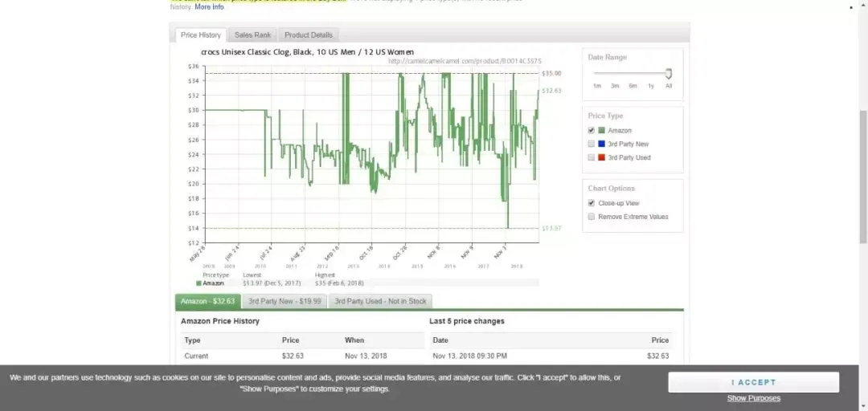Switch to the Sales Rank tab
This screenshot has height=411, width=868.
click(x=252, y=35)
